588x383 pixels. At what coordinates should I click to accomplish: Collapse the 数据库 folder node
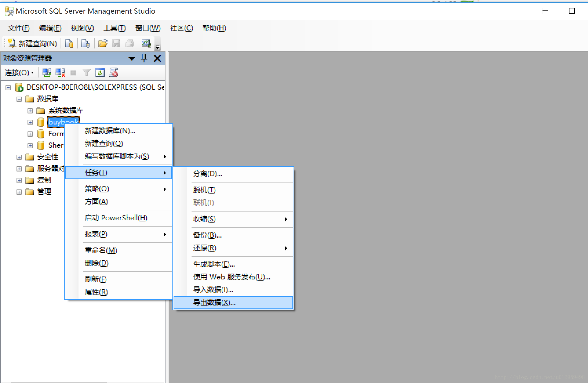point(19,99)
